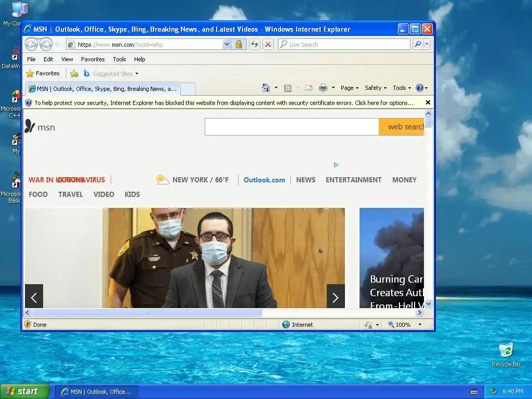The height and width of the screenshot is (399, 532).
Task: Open the Outlook.com link
Action: [264, 180]
